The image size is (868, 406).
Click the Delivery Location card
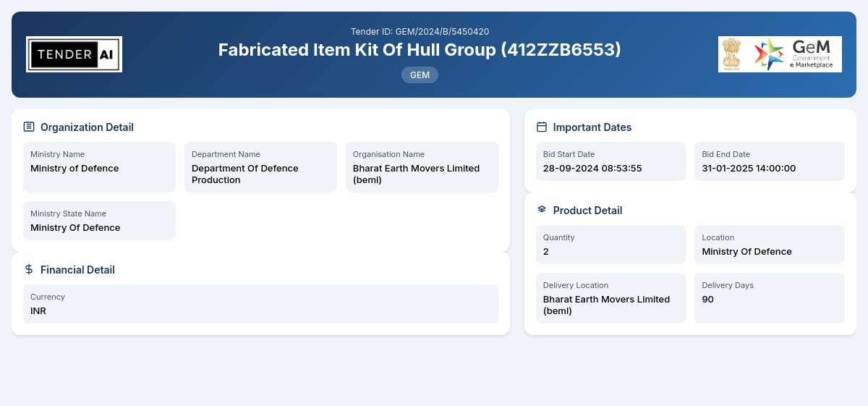610,298
